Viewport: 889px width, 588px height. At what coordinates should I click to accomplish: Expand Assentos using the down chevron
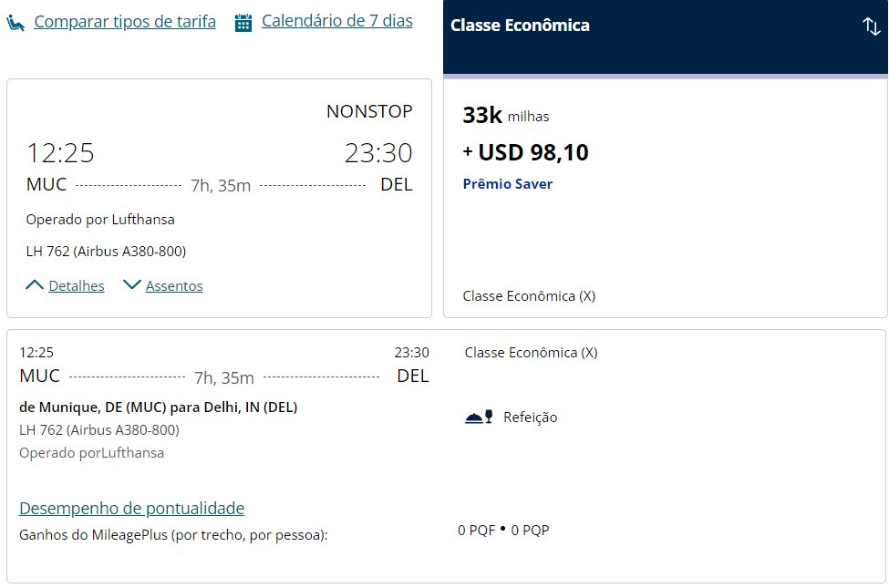click(132, 285)
